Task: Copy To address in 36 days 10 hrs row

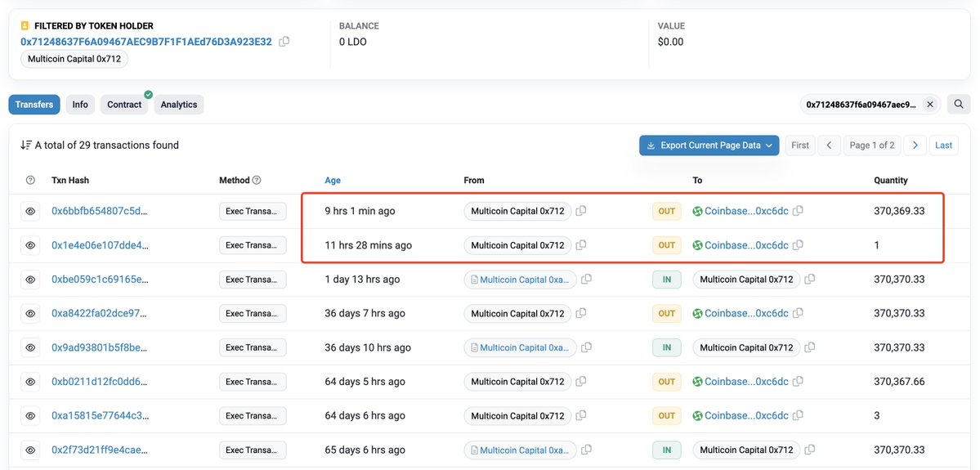Action: [x=809, y=347]
